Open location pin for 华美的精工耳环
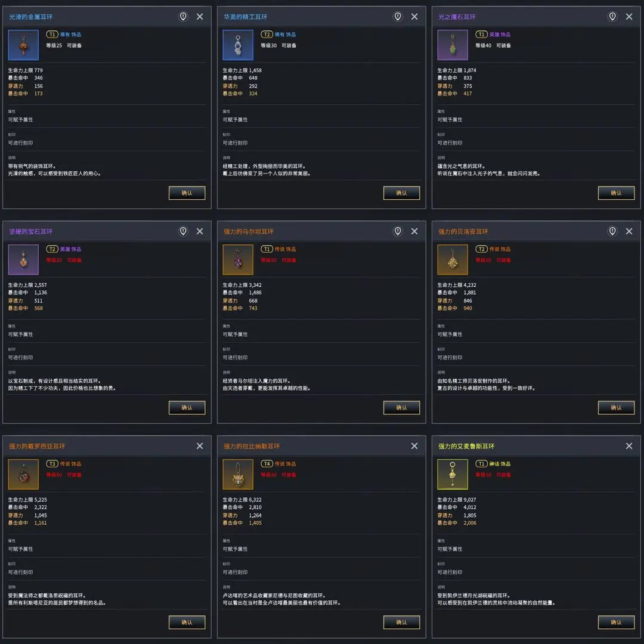This screenshot has width=644, height=644. (x=398, y=17)
